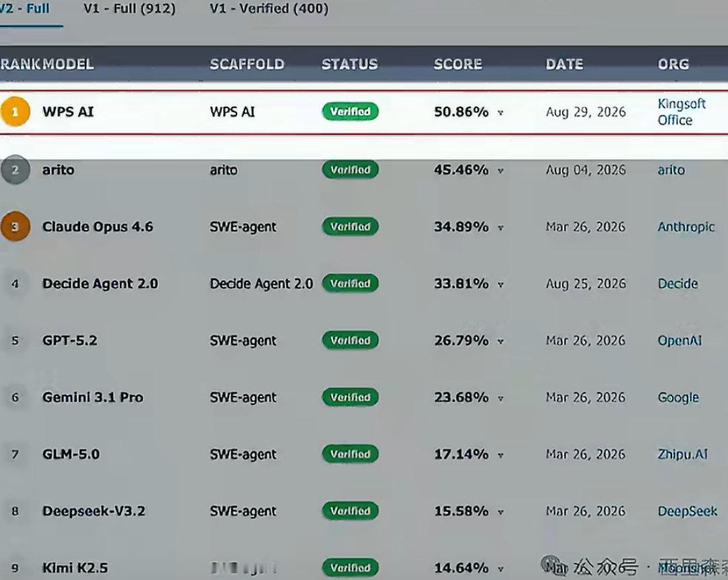The image size is (728, 580).
Task: Open the arito organization link
Action: (x=671, y=170)
